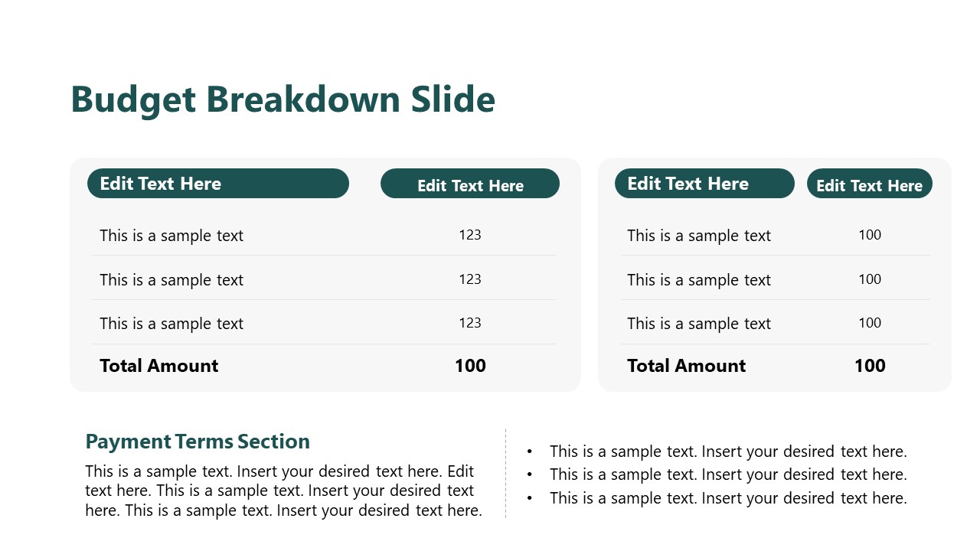980x551 pixels.
Task: Click the Budget Breakdown Slide title
Action: [283, 100]
